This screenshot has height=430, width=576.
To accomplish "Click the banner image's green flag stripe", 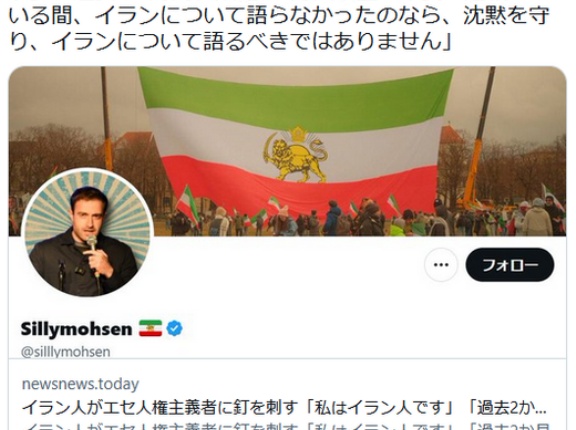I will 296,98.
